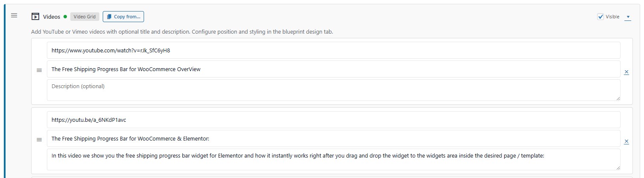Click the green status dot
The height and width of the screenshot is (178, 644).
(65, 17)
